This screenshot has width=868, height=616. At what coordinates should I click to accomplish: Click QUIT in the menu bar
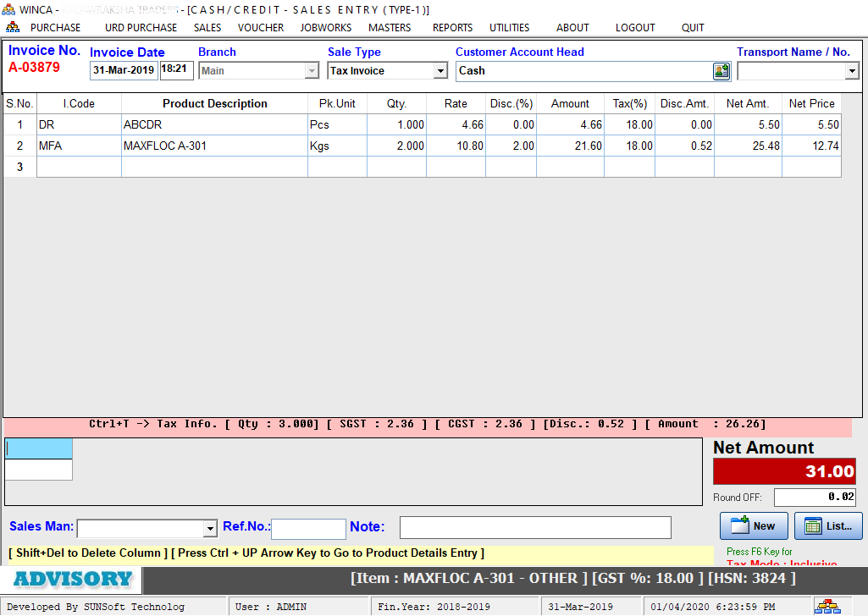click(x=693, y=28)
